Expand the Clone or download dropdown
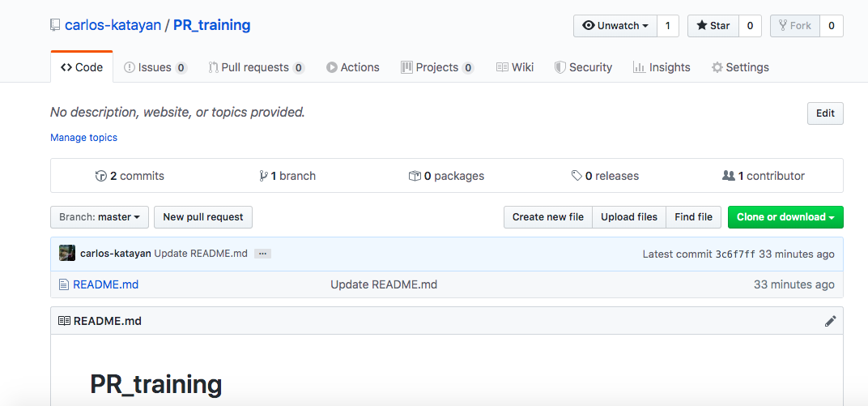 click(785, 217)
